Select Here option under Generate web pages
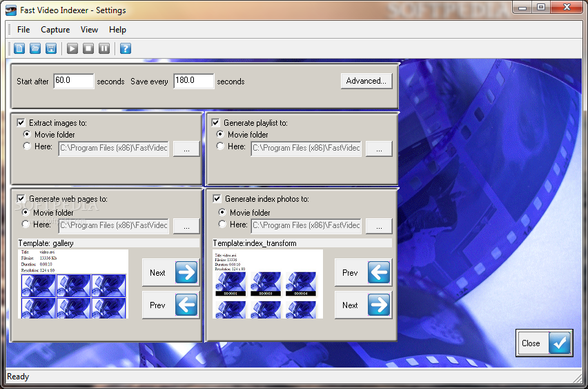The image size is (588, 389). click(26, 225)
